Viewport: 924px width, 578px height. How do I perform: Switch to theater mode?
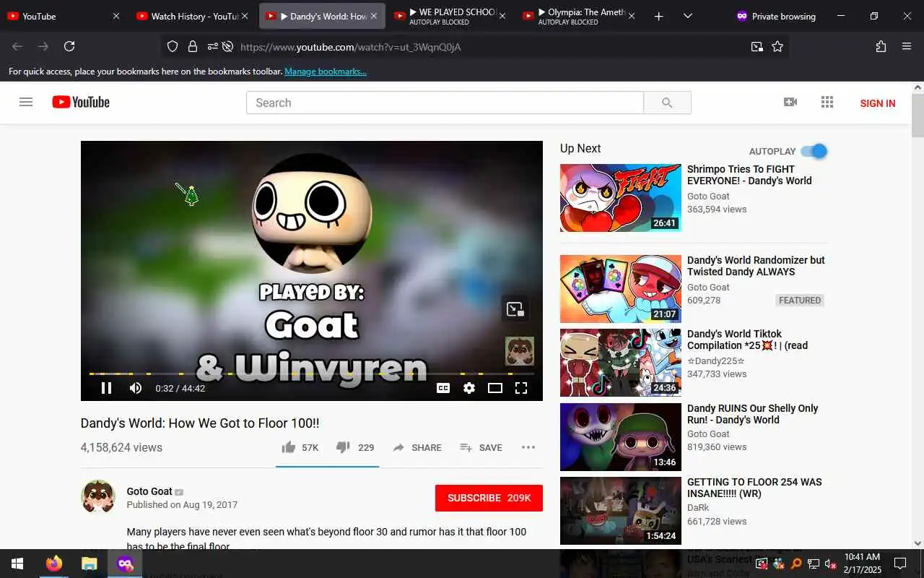click(x=495, y=388)
